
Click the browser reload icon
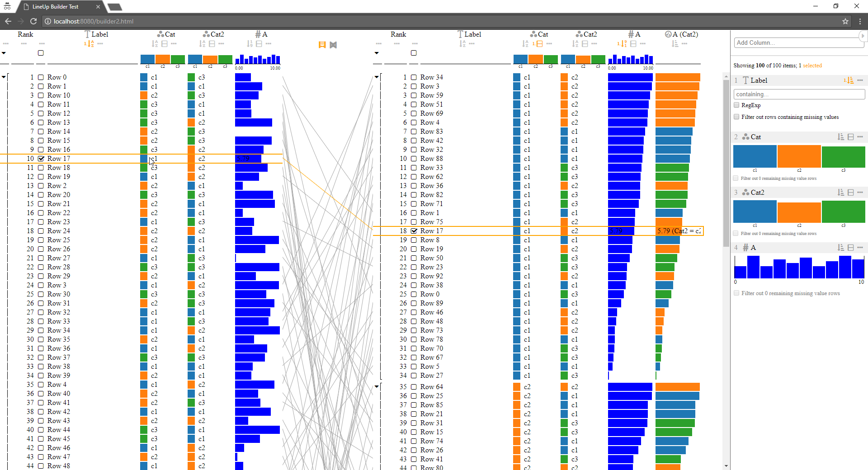(33, 21)
